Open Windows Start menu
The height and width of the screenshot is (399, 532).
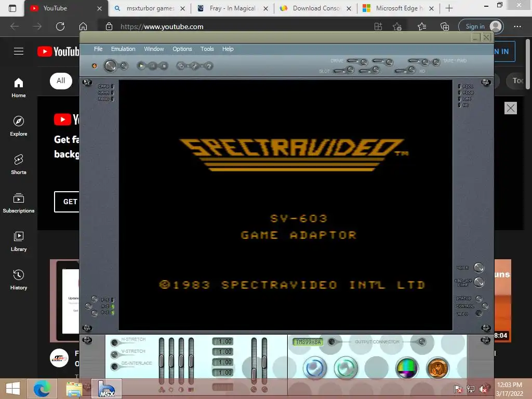pyautogui.click(x=13, y=389)
